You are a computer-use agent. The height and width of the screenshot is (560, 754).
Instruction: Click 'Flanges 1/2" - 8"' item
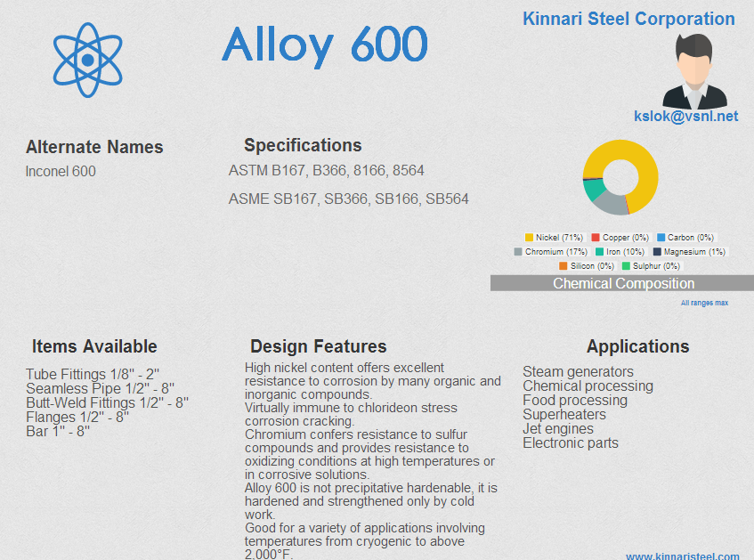77,418
